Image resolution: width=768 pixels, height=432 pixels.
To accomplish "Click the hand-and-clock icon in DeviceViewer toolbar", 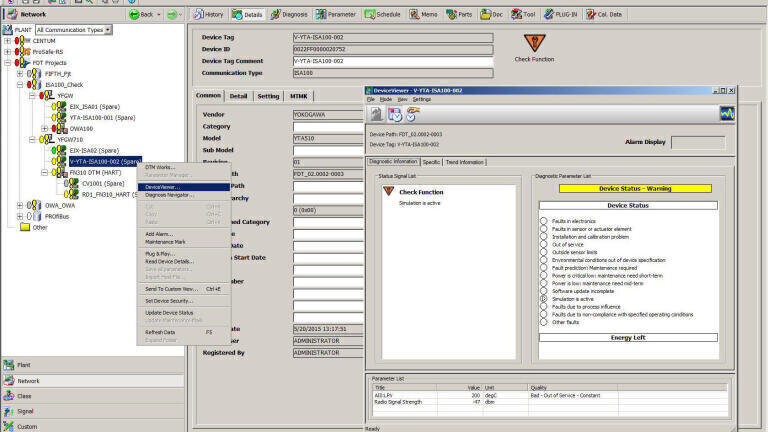I will [412, 114].
